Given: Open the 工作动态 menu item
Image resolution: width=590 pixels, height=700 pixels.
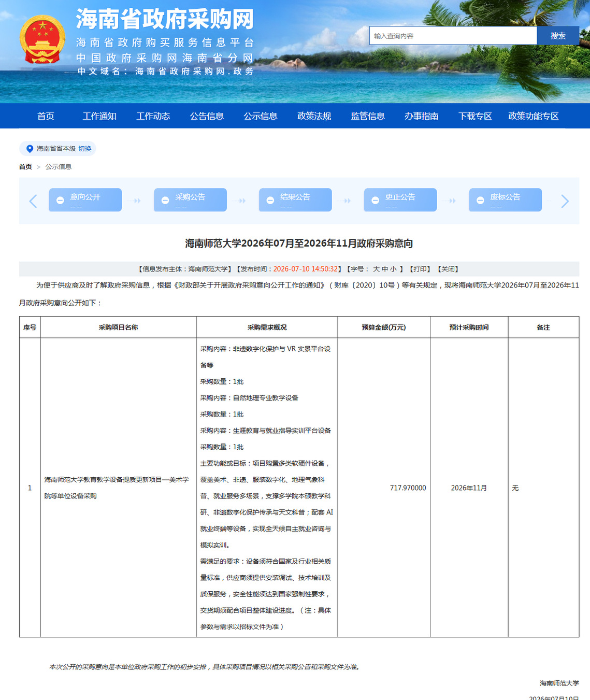Looking at the screenshot, I should (153, 116).
